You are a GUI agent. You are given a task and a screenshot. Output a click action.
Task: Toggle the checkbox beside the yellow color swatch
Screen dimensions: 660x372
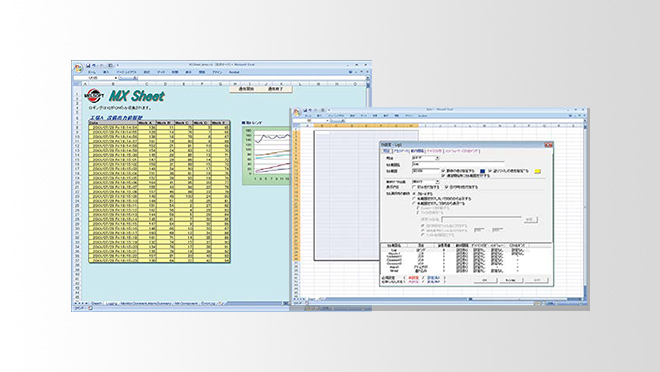tap(490, 171)
